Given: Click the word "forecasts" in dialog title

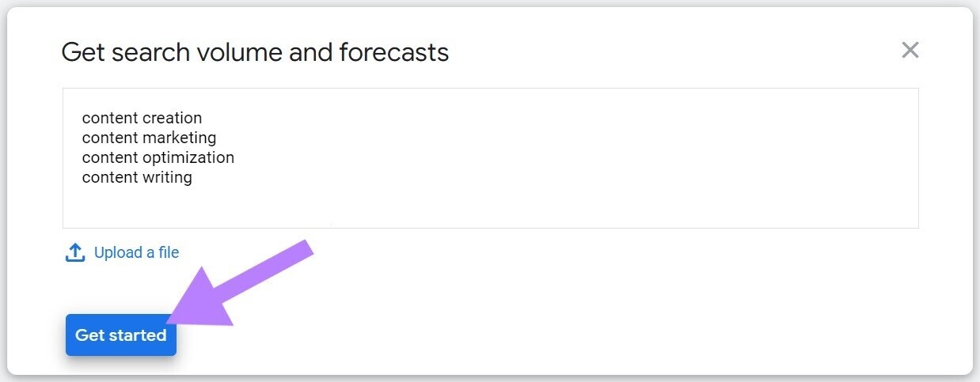Looking at the screenshot, I should 394,52.
